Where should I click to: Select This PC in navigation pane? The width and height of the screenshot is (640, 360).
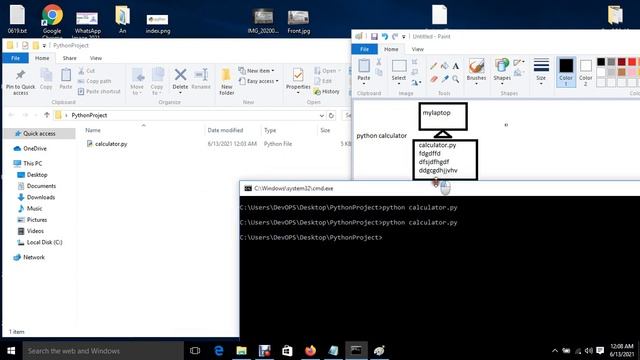pos(32,163)
